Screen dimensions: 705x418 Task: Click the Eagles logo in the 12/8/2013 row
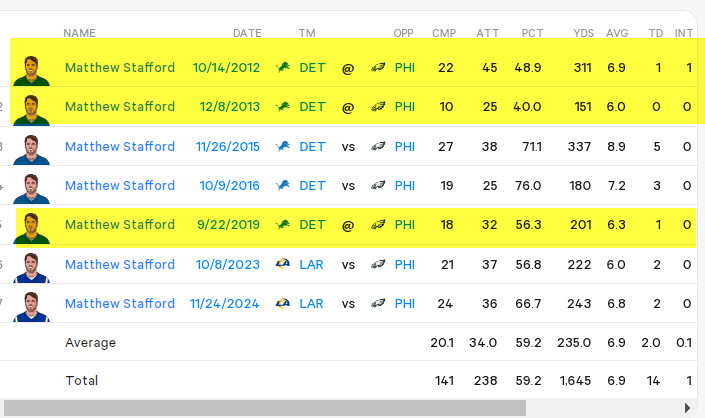378,107
